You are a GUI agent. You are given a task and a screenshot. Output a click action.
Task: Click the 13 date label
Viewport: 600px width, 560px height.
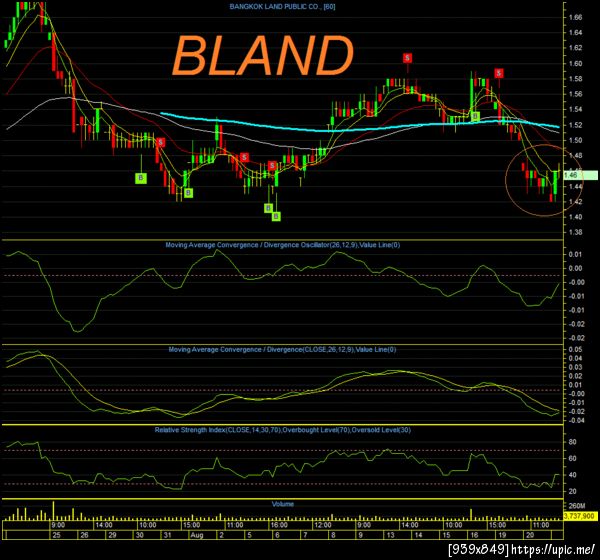390,535
